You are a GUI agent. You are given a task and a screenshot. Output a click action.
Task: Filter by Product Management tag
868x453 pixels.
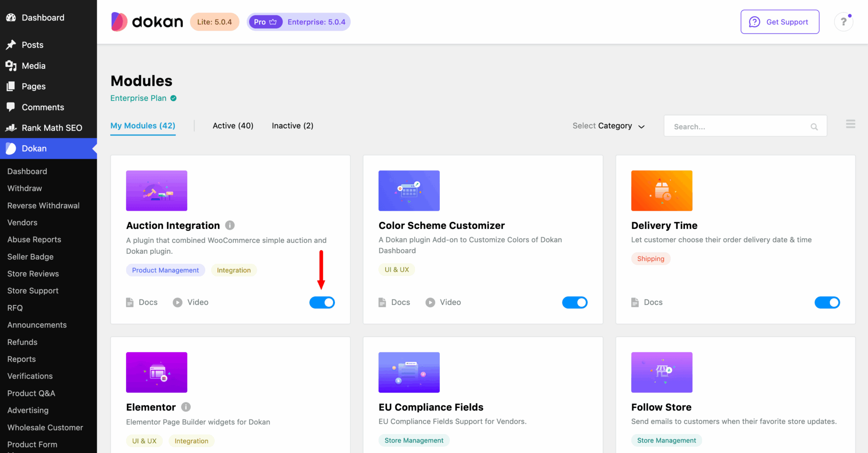[165, 270]
